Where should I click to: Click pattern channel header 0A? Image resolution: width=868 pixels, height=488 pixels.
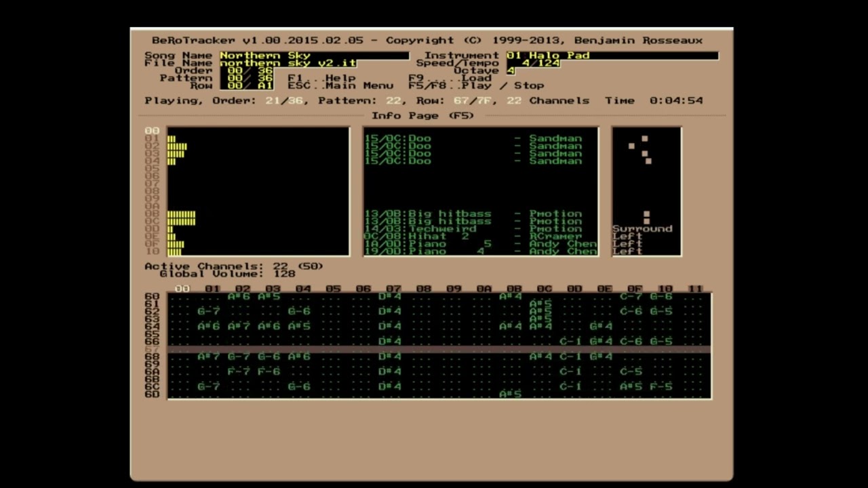484,289
